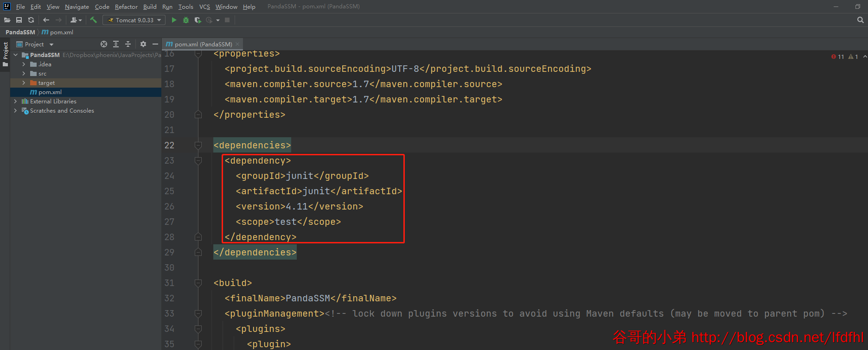Click the inspections widget up arrow
868x350 pixels.
click(865, 57)
